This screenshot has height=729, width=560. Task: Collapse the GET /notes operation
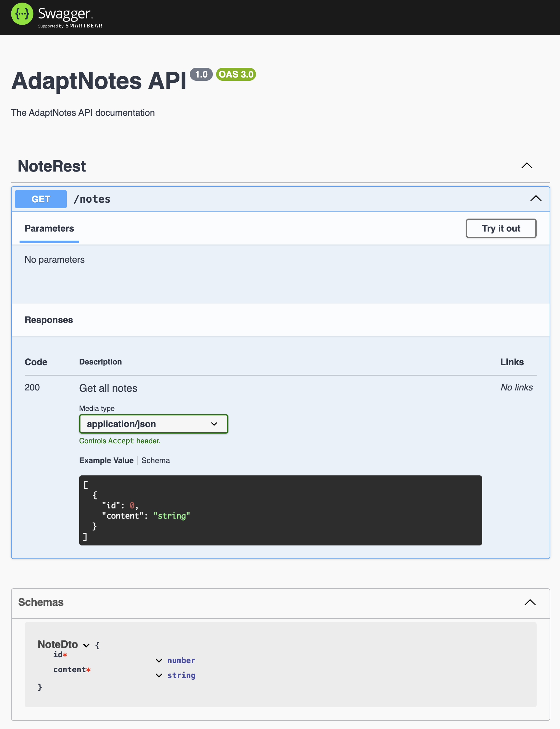tap(536, 198)
